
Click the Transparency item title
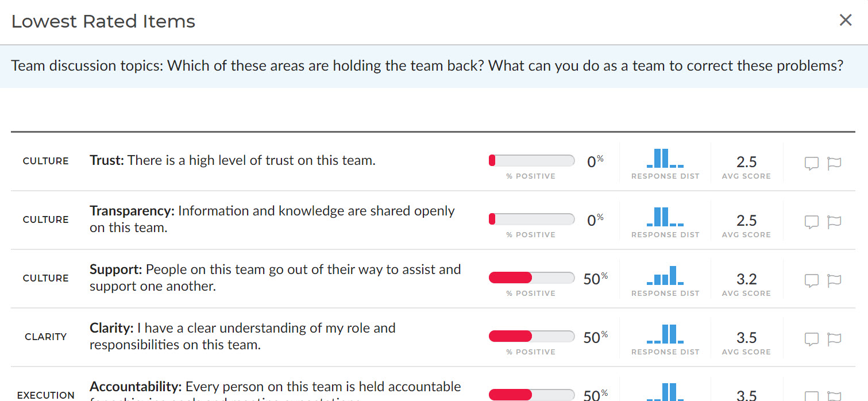click(132, 211)
